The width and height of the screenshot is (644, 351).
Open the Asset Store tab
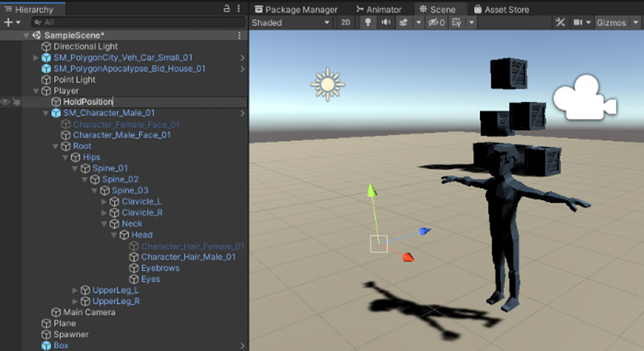tap(501, 9)
